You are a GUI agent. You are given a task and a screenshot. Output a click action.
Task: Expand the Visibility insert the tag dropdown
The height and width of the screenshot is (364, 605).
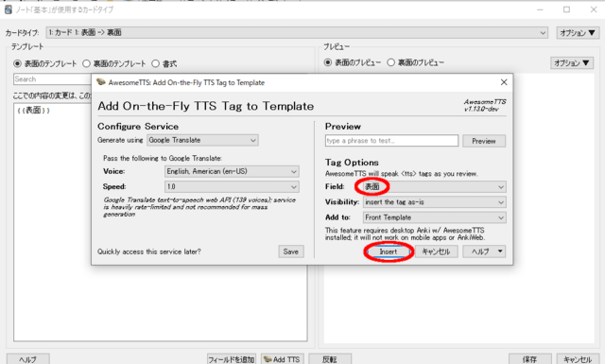click(435, 202)
